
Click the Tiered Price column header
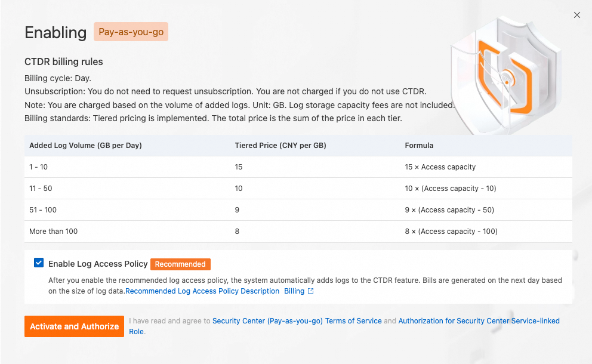[x=280, y=145]
